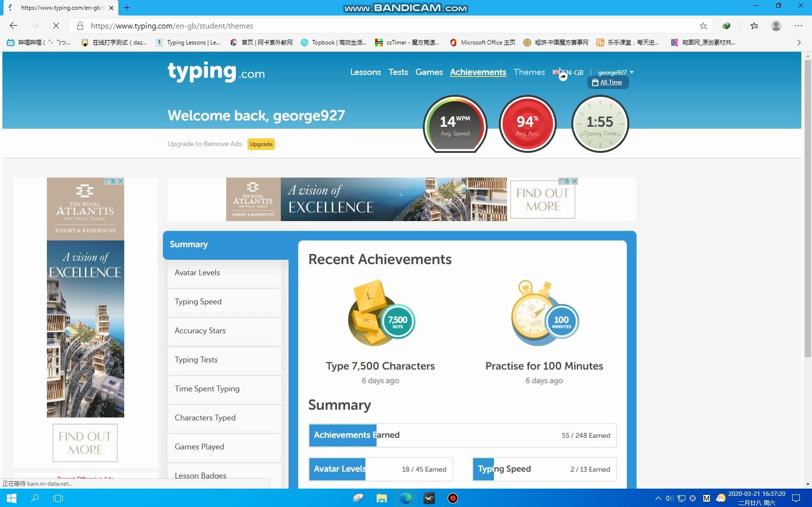Image resolution: width=812 pixels, height=507 pixels.
Task: Close the typing.com browser tab
Action: (x=111, y=8)
